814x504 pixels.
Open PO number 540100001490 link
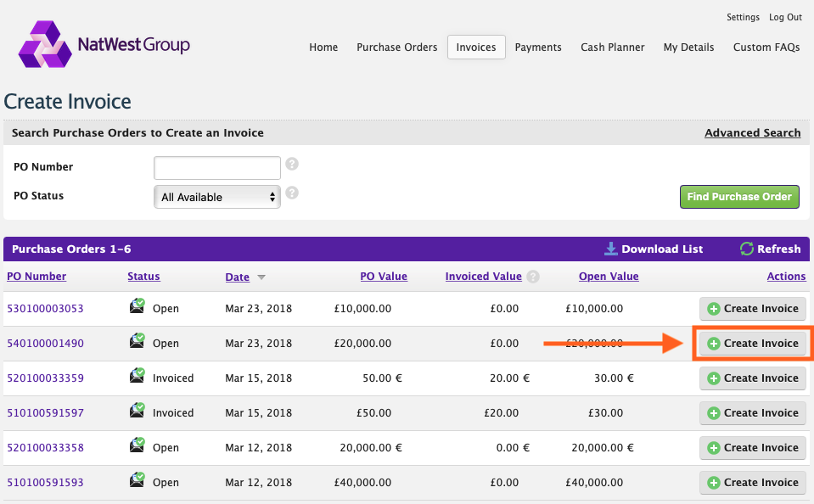coord(45,344)
